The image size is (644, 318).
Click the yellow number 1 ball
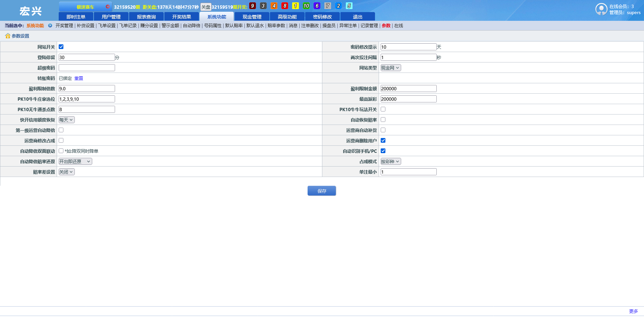pos(296,6)
